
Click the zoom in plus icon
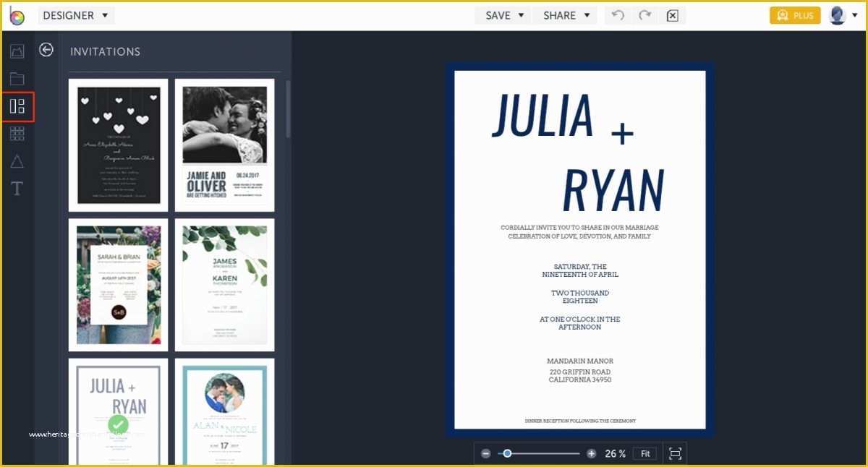tap(592, 454)
